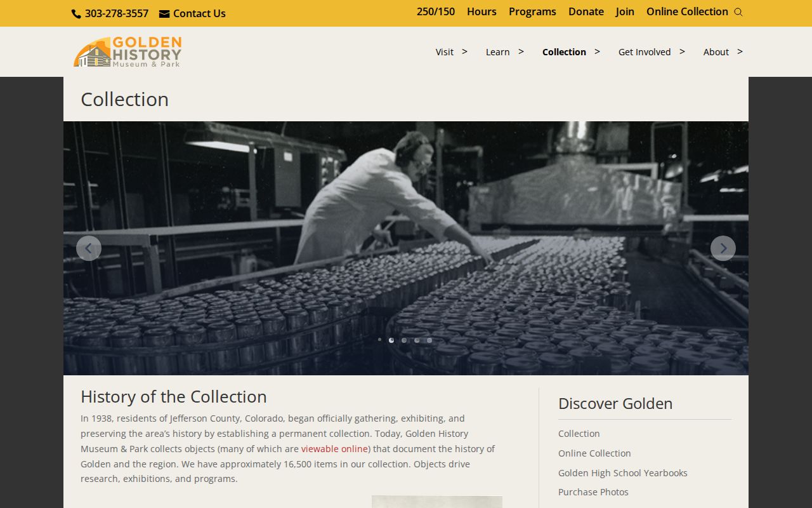Click the Golden History Museum logo
812x508 pixels.
coord(128,52)
